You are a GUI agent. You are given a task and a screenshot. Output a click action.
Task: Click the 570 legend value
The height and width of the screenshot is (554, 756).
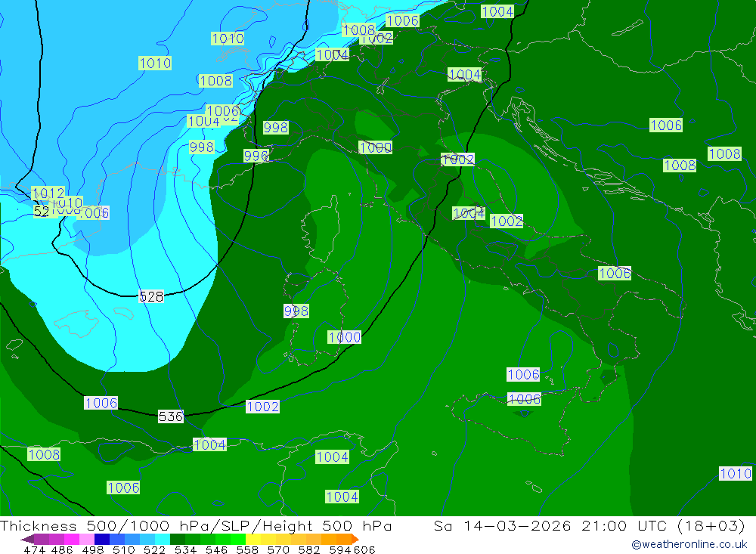tap(278, 549)
